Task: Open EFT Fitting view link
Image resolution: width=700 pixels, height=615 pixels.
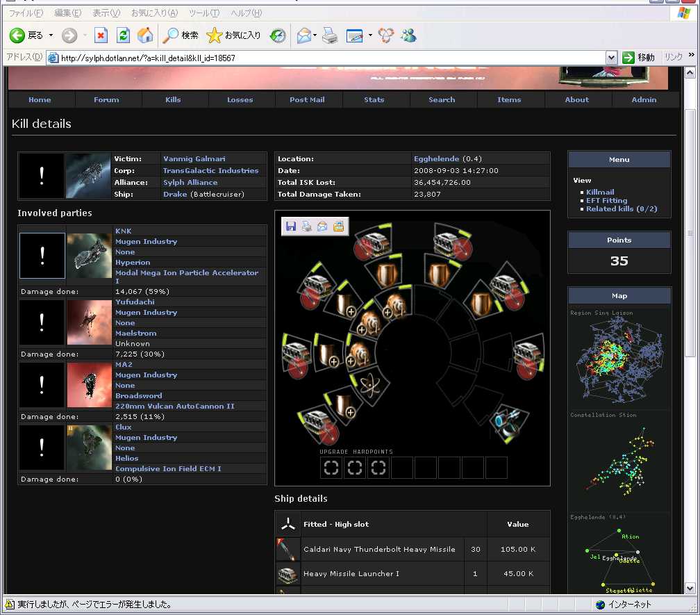Action: click(x=607, y=201)
